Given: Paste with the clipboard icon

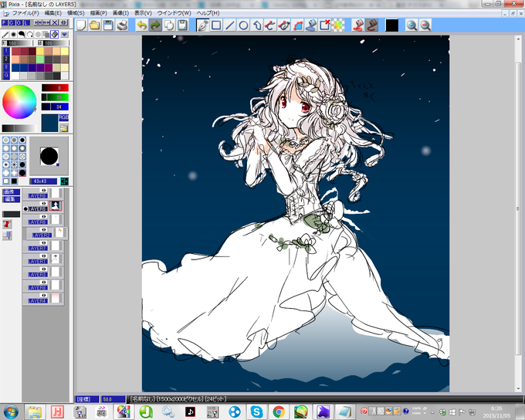Looking at the screenshot, I should pyautogui.click(x=182, y=25).
